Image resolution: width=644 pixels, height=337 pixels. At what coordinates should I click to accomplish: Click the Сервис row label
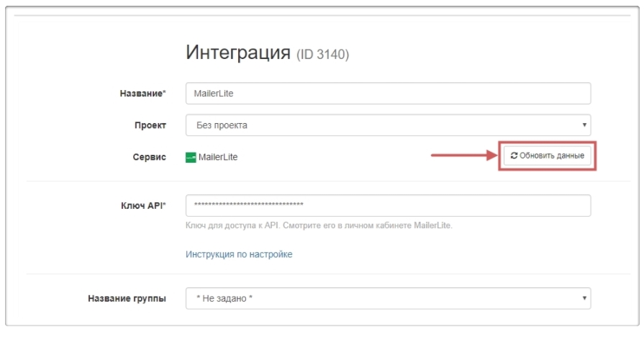pyautogui.click(x=151, y=157)
